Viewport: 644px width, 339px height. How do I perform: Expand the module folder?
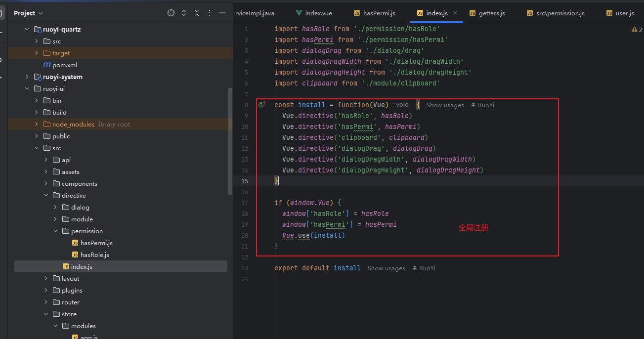coord(55,219)
